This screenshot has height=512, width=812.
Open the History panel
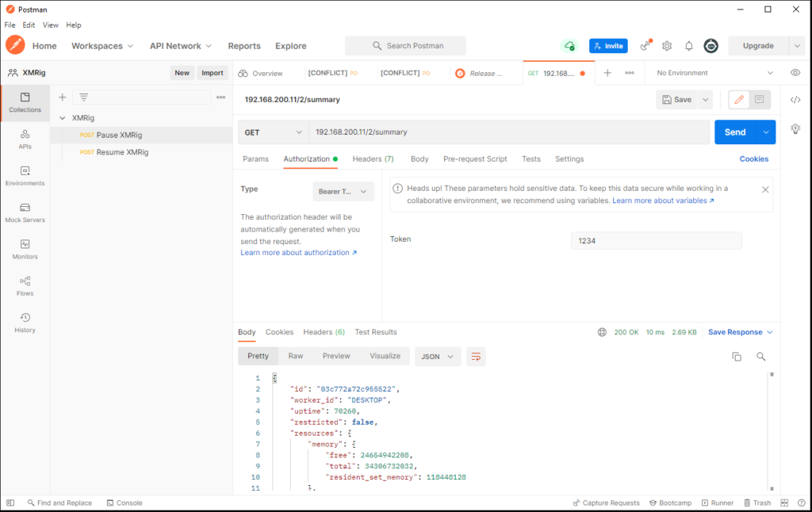[25, 321]
